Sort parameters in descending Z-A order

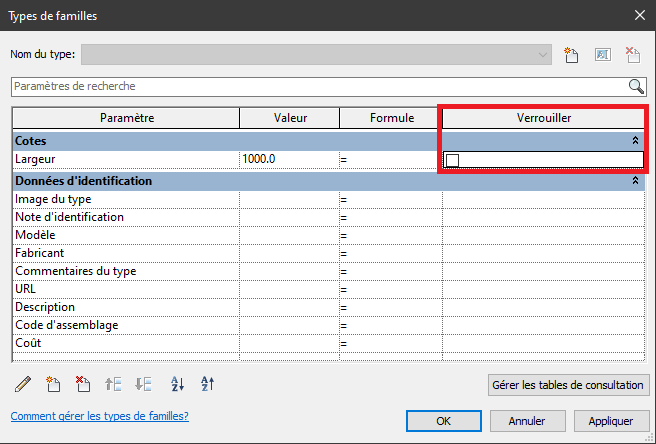tap(208, 384)
